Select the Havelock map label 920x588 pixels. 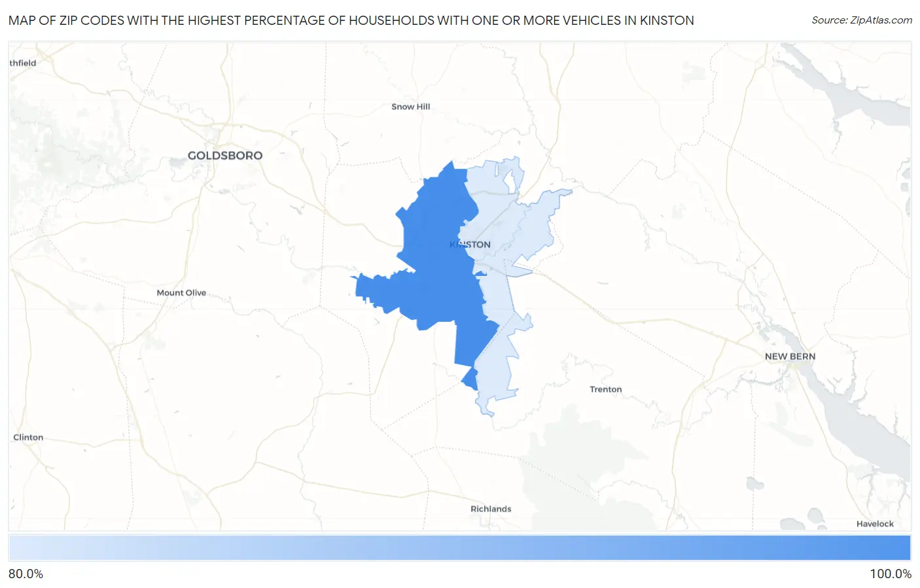point(875,524)
